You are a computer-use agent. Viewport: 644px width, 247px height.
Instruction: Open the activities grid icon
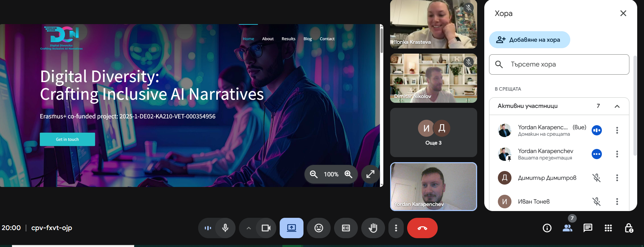608,228
